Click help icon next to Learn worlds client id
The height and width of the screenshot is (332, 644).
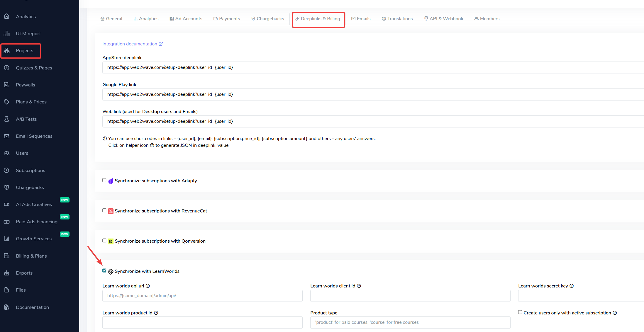359,286
